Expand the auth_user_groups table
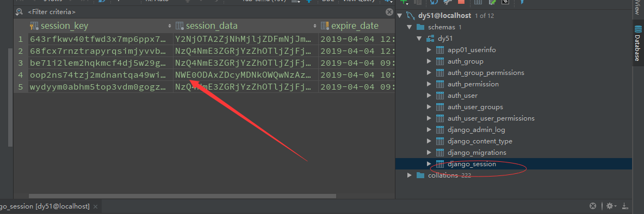This screenshot has height=214, width=644. tap(429, 107)
